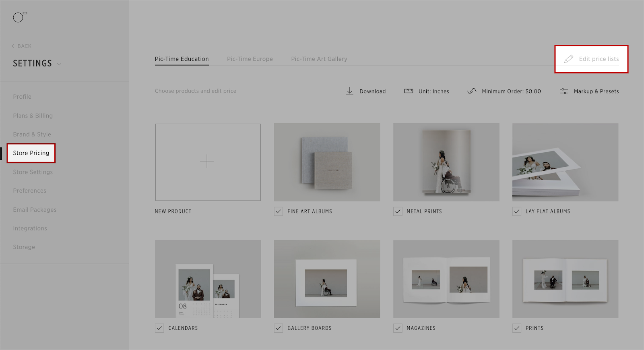Open Integrations settings
The width and height of the screenshot is (644, 350).
click(30, 228)
